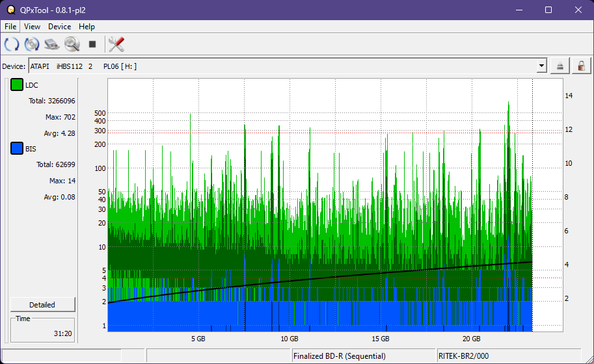This screenshot has height=364, width=594.
Task: Click the blue BIS color swatch
Action: 17,148
